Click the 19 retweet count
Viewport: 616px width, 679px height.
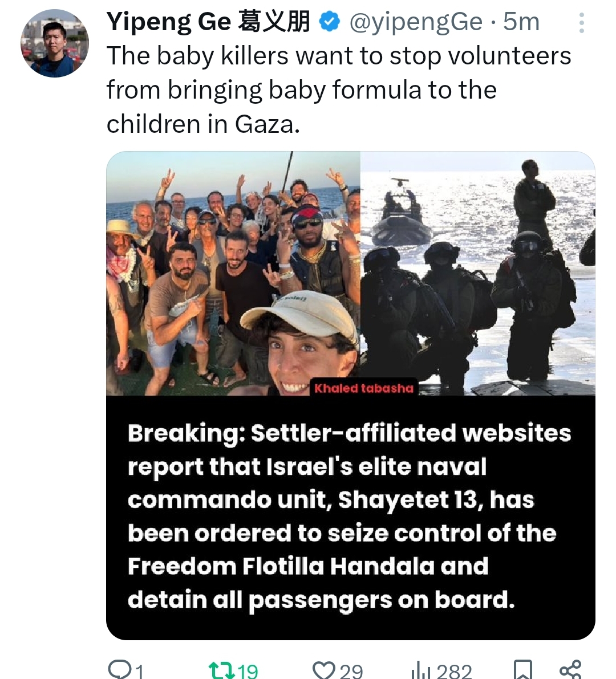pos(248,671)
